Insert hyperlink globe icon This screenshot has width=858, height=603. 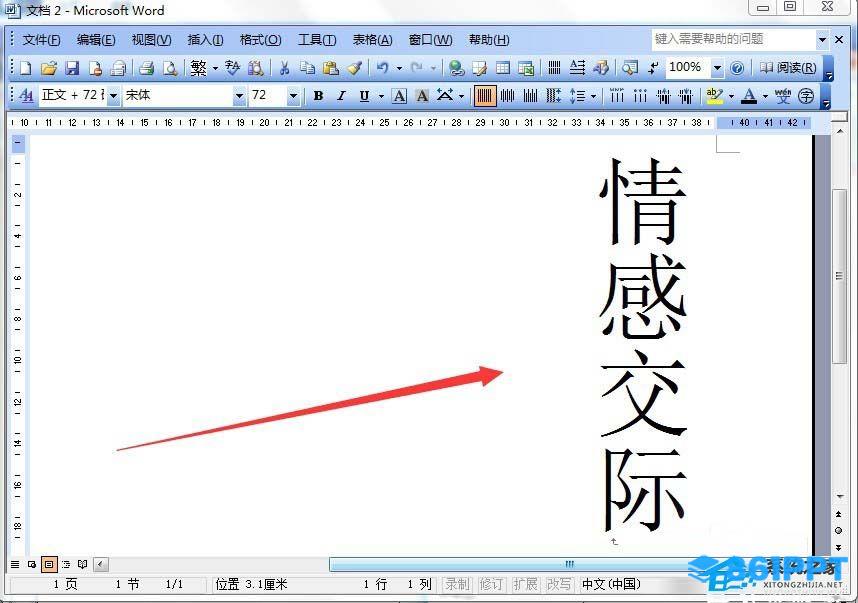click(456, 68)
